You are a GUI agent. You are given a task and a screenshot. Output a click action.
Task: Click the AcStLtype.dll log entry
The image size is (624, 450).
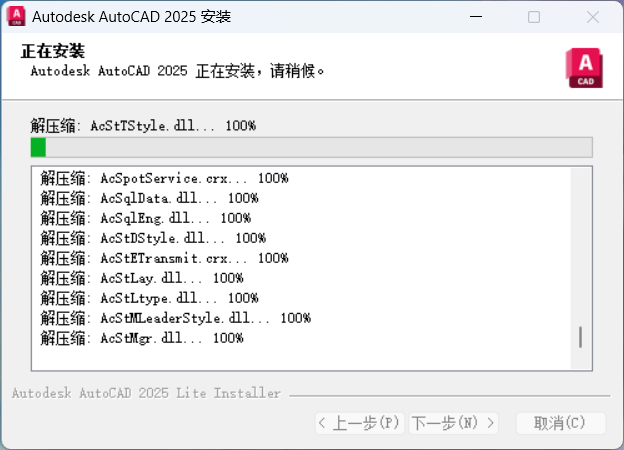point(150,298)
